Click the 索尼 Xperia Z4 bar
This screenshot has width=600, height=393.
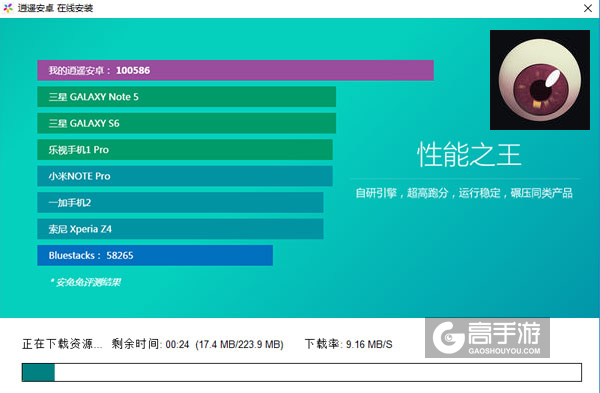pyautogui.click(x=180, y=229)
